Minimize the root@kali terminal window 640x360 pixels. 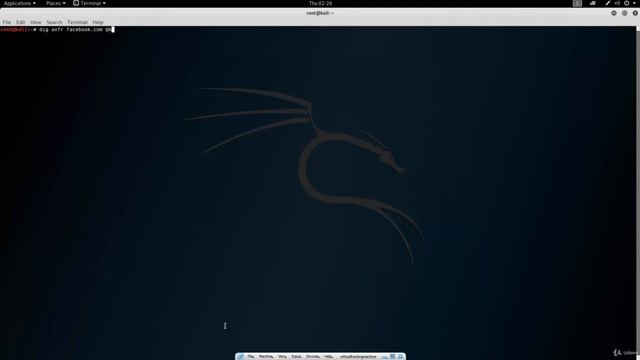614,13
